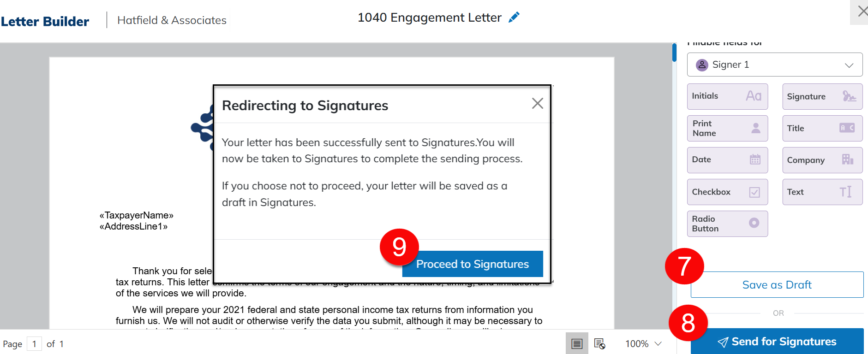868x354 pixels.
Task: Click Send for Signatures button
Action: point(777,342)
